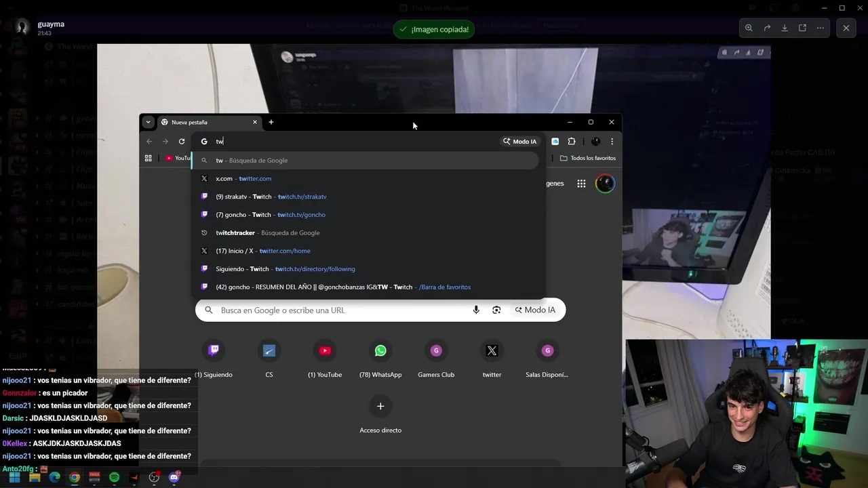Open Spotify from the taskbar
This screenshot has height=488, width=868.
pyautogui.click(x=114, y=477)
